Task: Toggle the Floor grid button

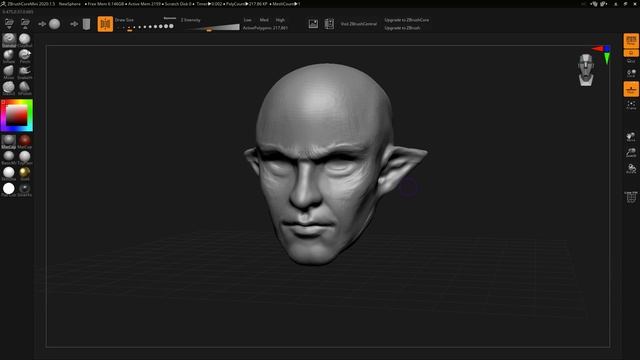Action: pyautogui.click(x=631, y=89)
